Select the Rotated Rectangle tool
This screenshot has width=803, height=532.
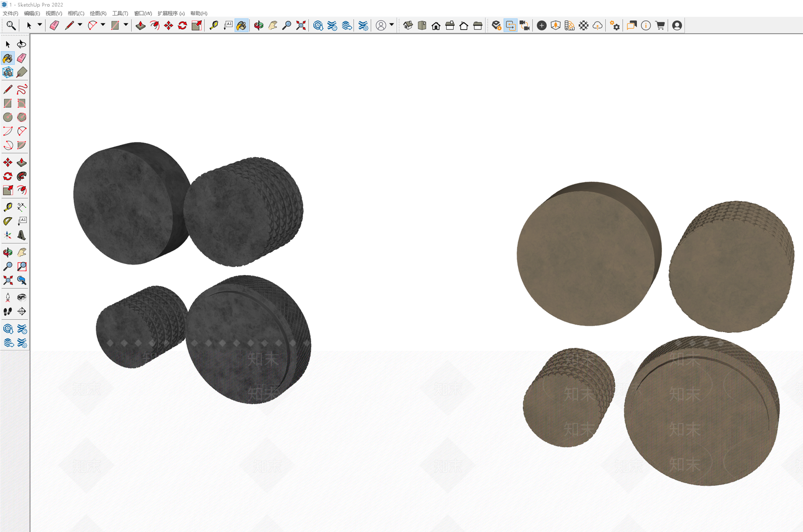pyautogui.click(x=22, y=103)
